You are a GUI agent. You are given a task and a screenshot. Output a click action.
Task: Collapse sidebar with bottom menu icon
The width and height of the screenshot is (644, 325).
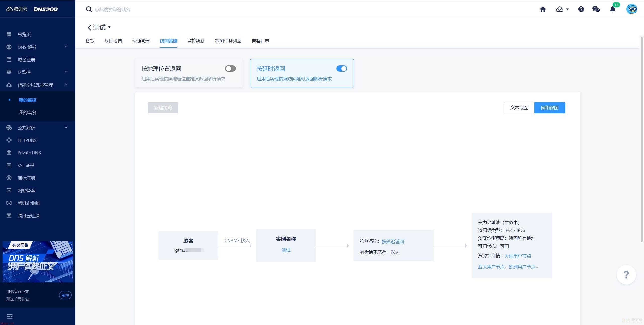coord(10,316)
